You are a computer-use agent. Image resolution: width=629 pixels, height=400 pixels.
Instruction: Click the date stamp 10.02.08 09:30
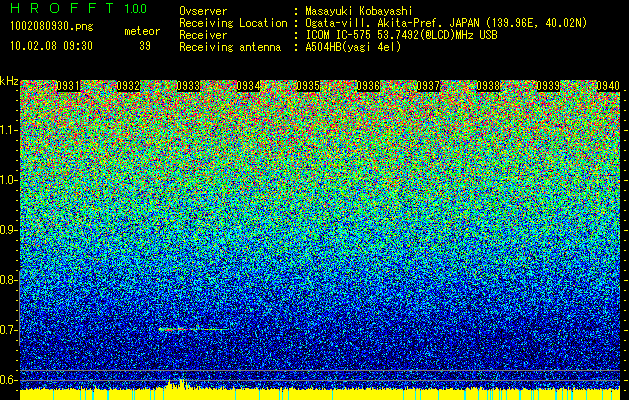tap(51, 46)
